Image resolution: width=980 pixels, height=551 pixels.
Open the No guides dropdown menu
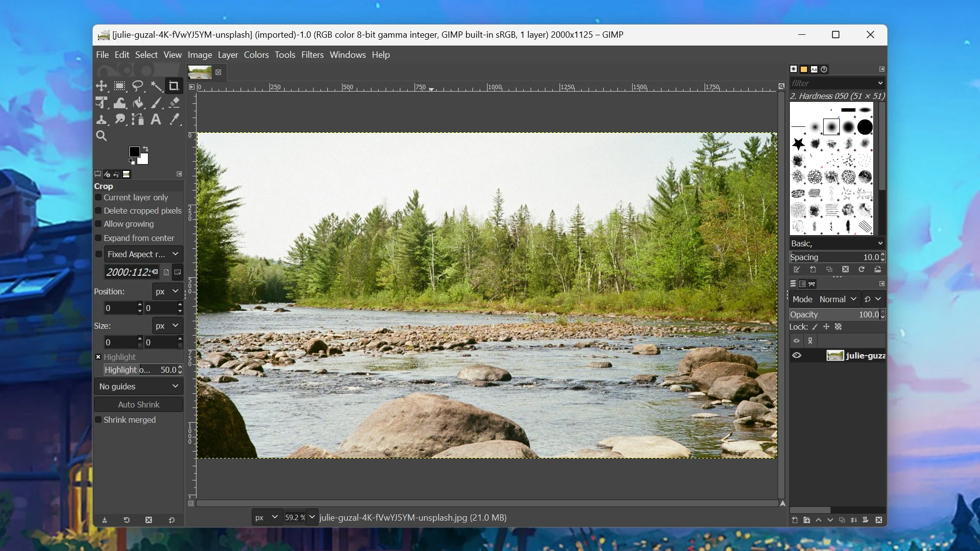[137, 386]
